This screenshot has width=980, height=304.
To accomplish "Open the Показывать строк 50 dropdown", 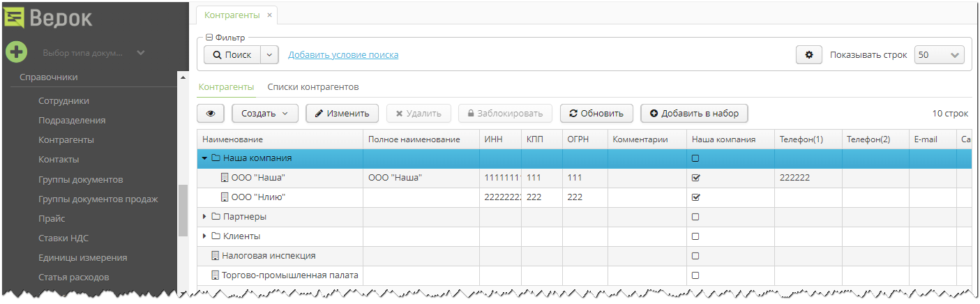I will [x=939, y=55].
